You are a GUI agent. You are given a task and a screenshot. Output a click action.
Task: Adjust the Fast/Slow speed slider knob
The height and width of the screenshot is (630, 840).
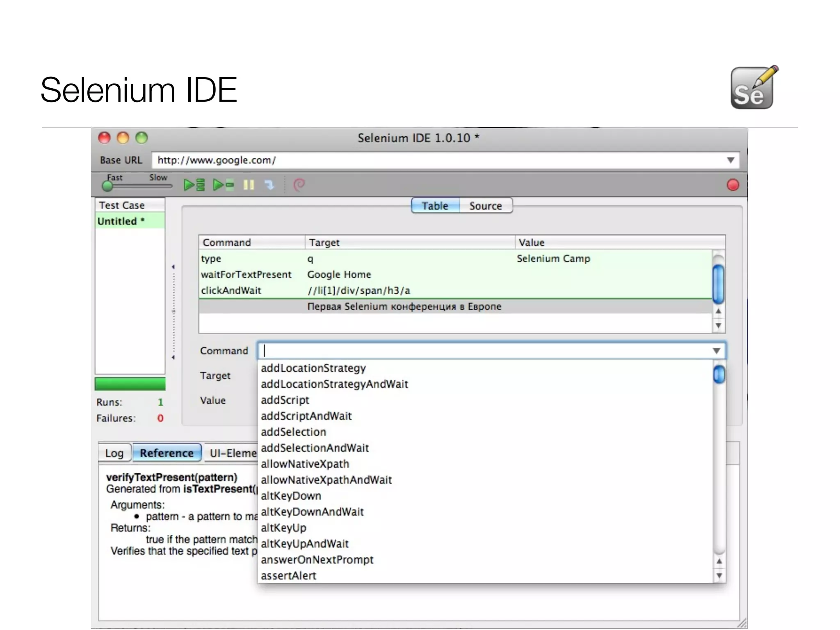(x=107, y=187)
